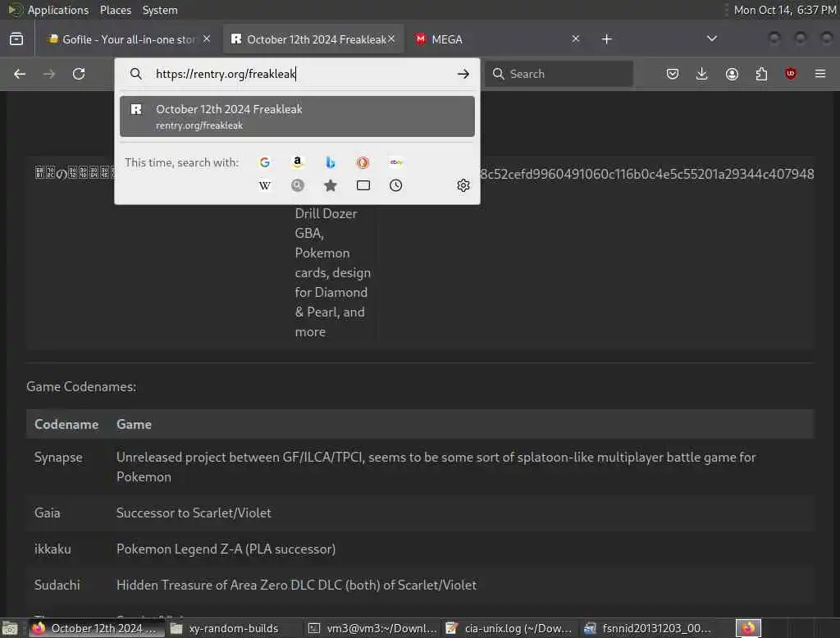The image size is (840, 638).
Task: Search with Amazon engine icon
Action: click(297, 162)
